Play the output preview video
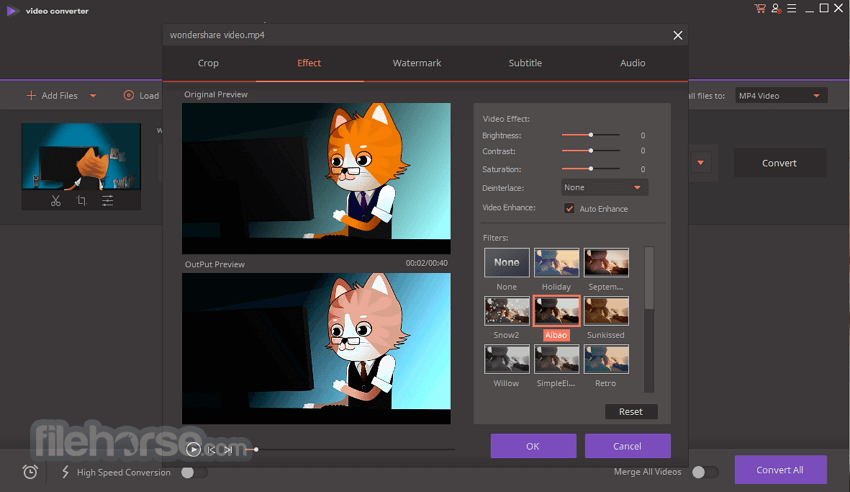 click(193, 449)
